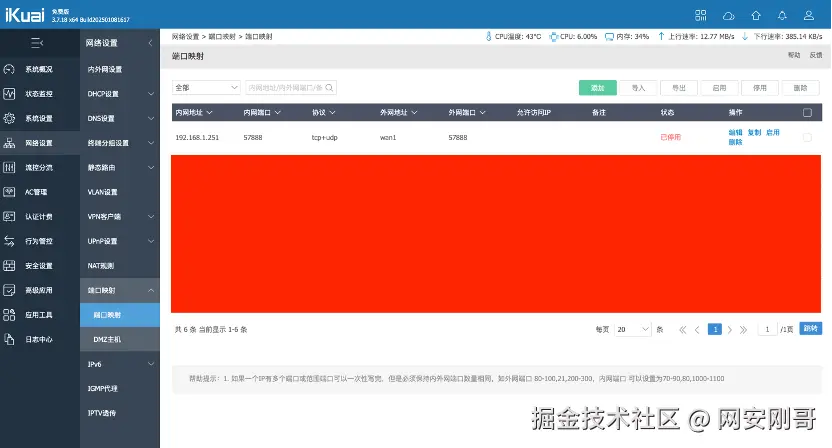Select the DMZ主机 submenu item

[119, 339]
